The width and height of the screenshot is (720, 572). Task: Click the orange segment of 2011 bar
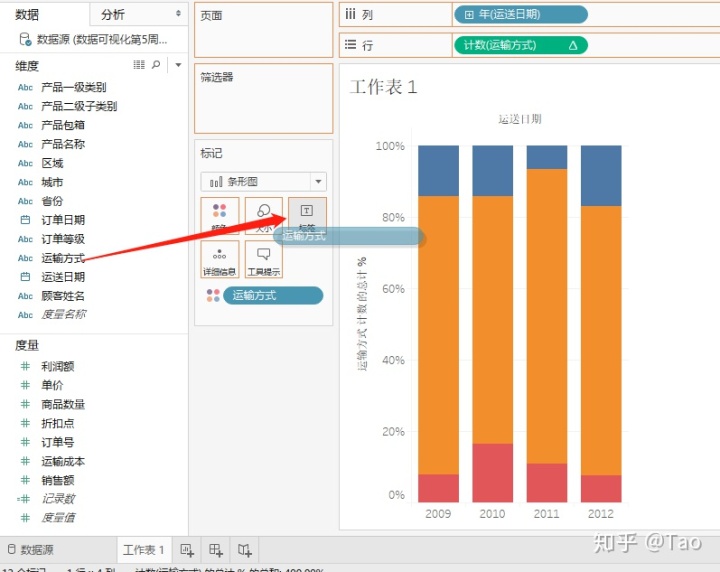(x=547, y=316)
